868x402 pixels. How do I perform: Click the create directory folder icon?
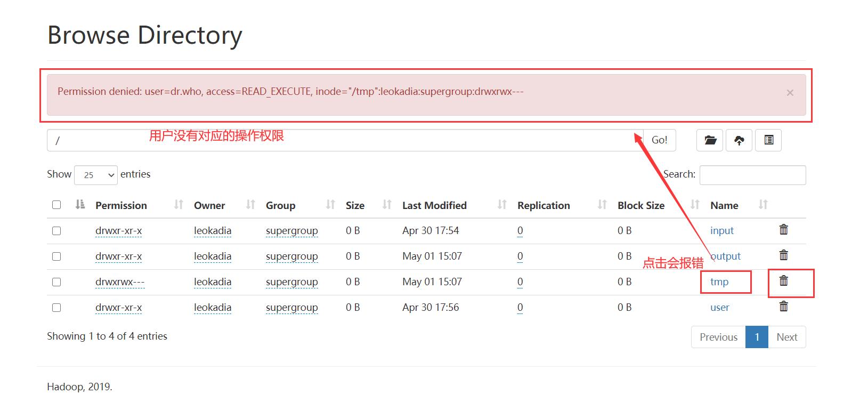click(710, 140)
